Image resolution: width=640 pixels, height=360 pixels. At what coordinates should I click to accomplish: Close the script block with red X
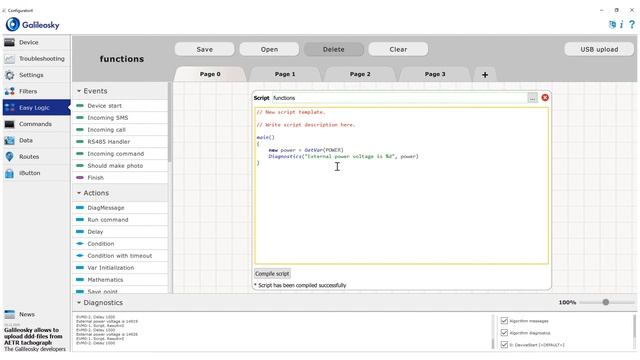(x=545, y=98)
